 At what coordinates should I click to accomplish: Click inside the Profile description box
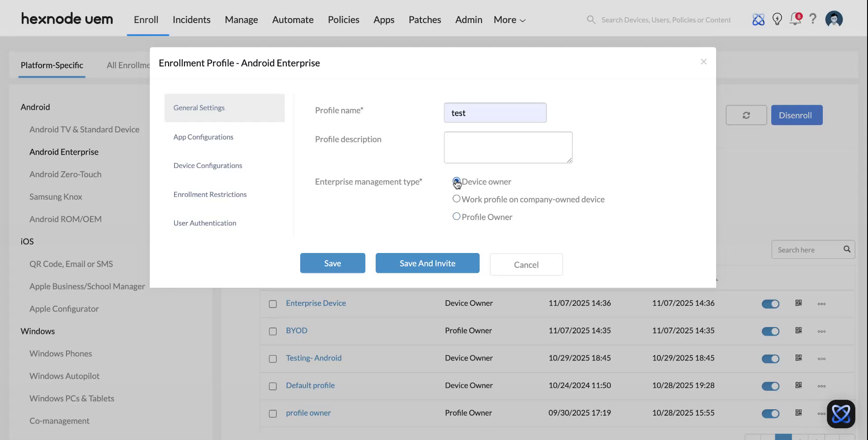[508, 147]
